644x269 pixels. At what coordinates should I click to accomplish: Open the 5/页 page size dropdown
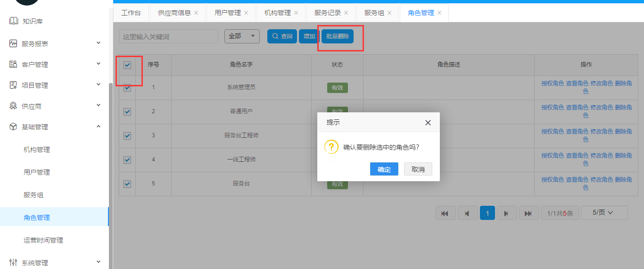coord(604,213)
